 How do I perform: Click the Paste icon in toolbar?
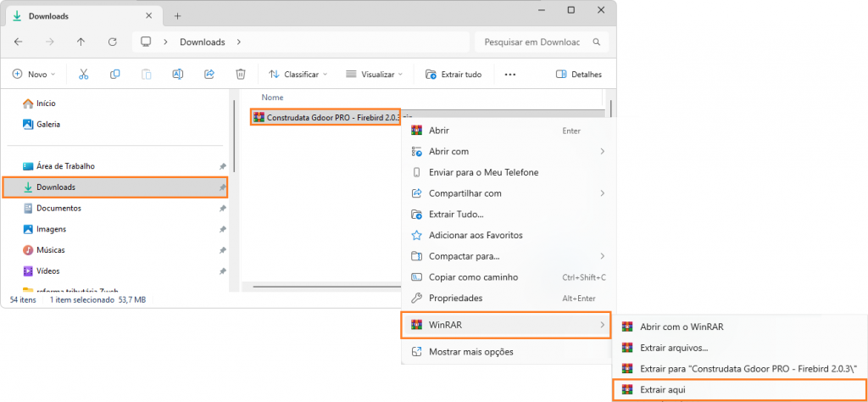point(146,74)
